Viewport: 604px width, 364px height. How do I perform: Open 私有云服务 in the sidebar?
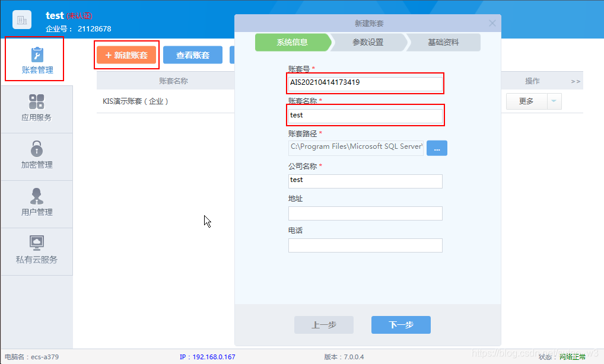point(37,251)
